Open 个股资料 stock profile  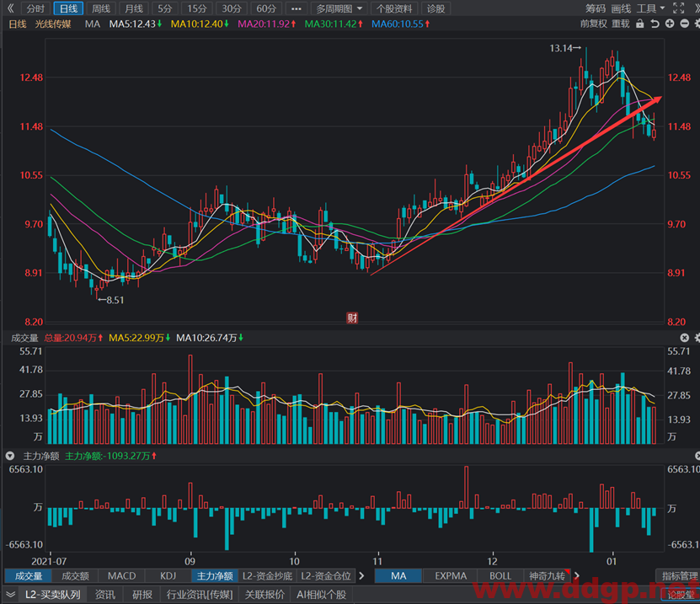[394, 8]
